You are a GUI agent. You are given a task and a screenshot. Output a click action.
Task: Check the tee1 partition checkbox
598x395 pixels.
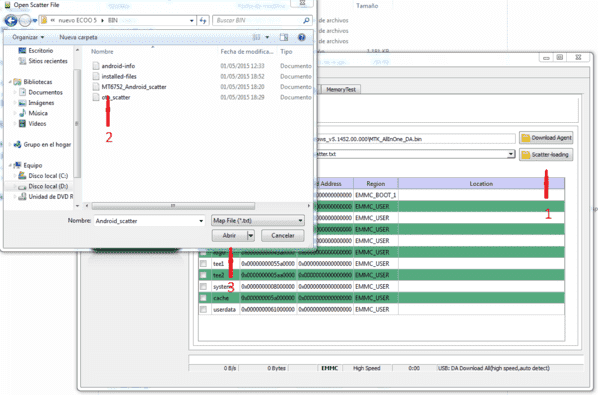tap(203, 263)
